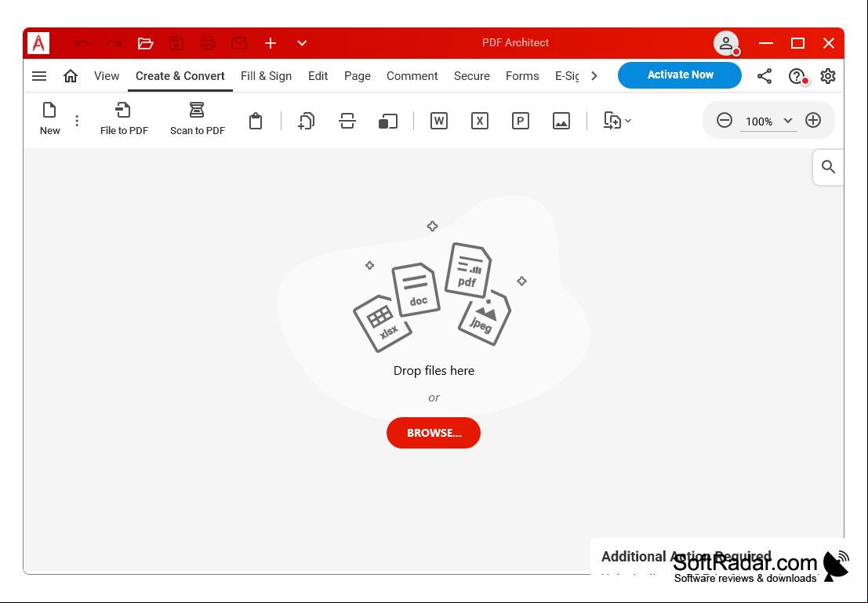Send by email using the envelope icon
868x603 pixels.
pos(239,43)
